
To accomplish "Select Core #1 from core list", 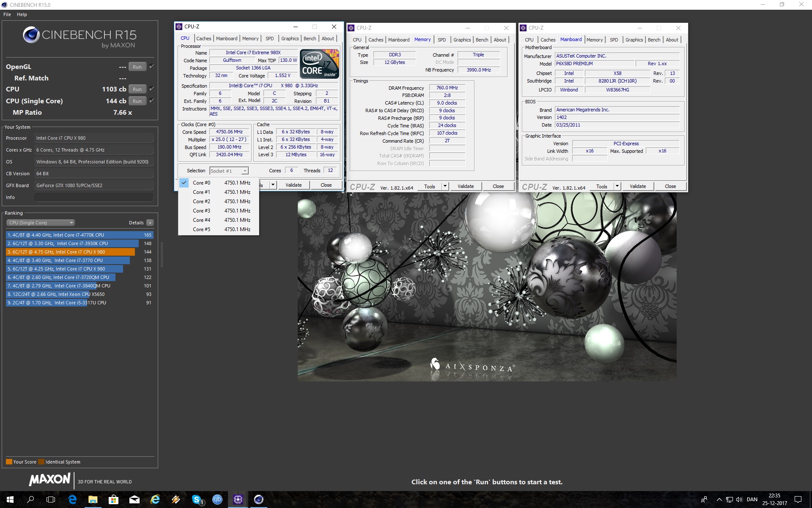I will tap(219, 192).
